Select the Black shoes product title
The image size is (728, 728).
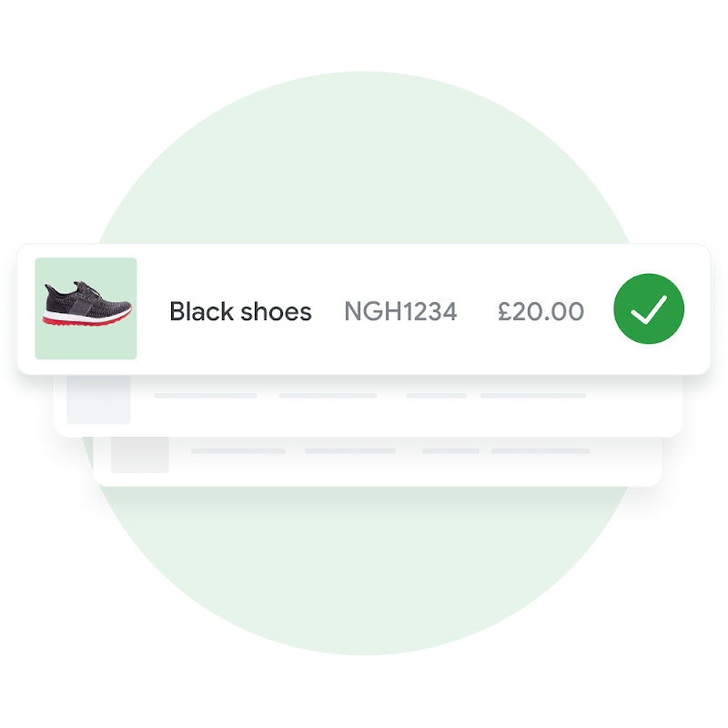[x=240, y=311]
